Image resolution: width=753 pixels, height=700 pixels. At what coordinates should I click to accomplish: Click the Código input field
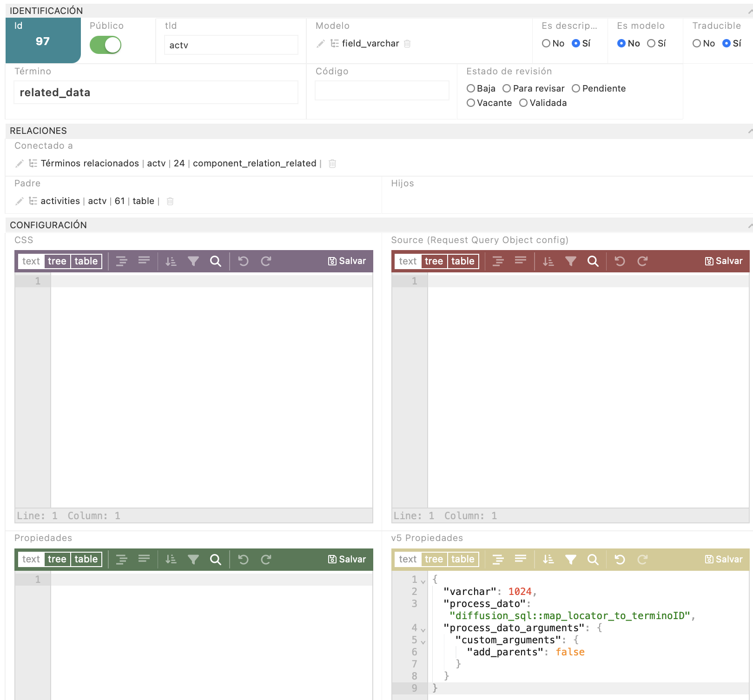(x=382, y=90)
